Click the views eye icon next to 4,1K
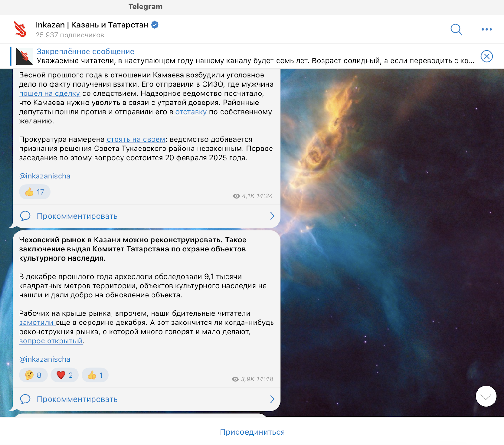The image size is (504, 445). point(236,196)
